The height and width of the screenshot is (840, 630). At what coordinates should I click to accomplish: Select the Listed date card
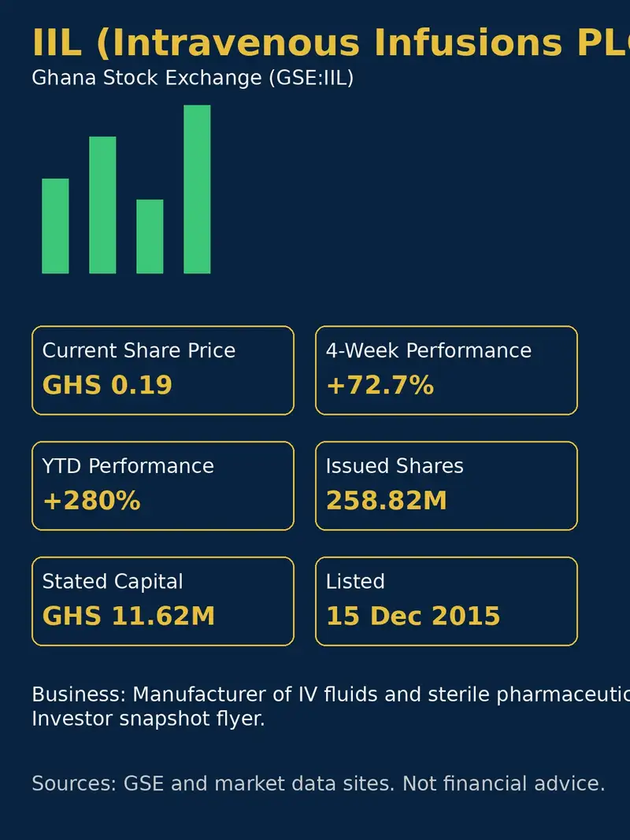tap(447, 601)
